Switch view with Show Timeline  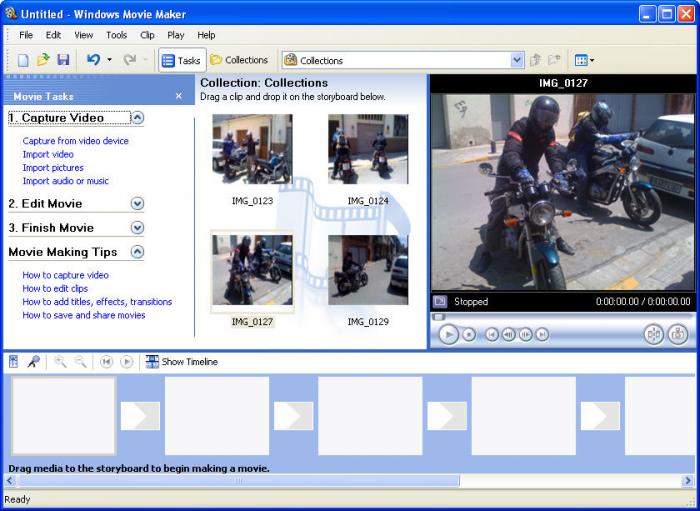(x=181, y=362)
